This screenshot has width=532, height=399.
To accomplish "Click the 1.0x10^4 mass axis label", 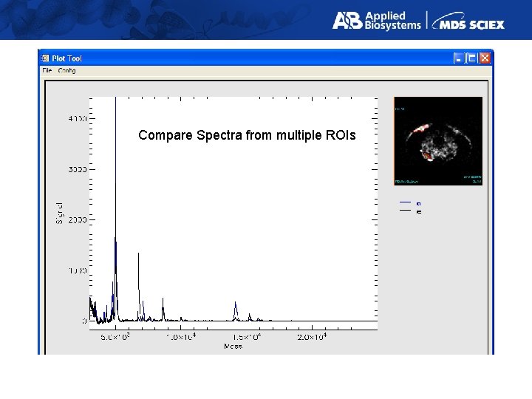I will click(x=181, y=337).
